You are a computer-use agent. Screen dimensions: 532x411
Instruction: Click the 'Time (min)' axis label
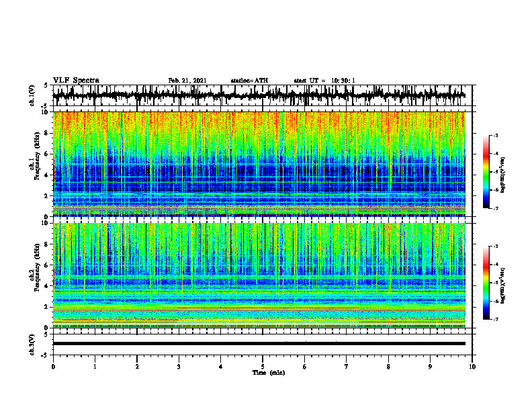269,373
